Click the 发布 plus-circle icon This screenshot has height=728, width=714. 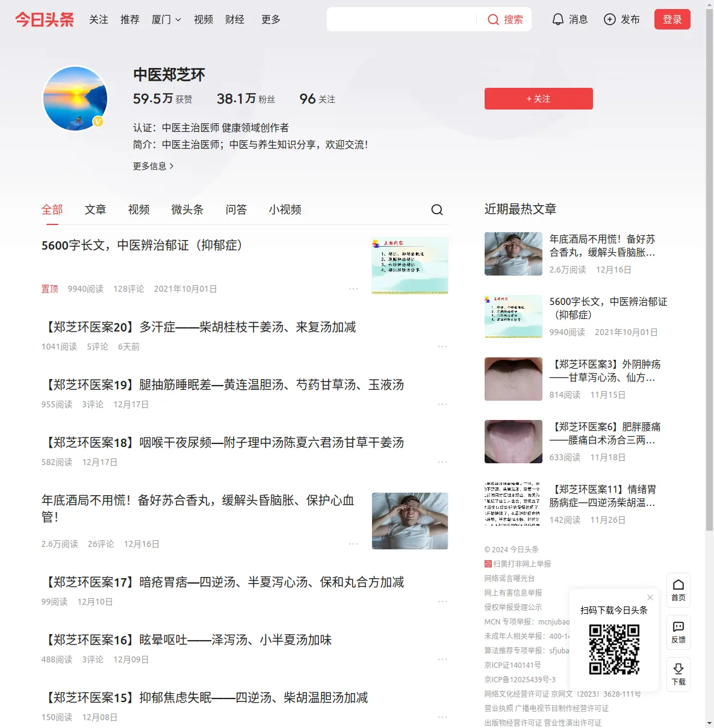coord(610,20)
